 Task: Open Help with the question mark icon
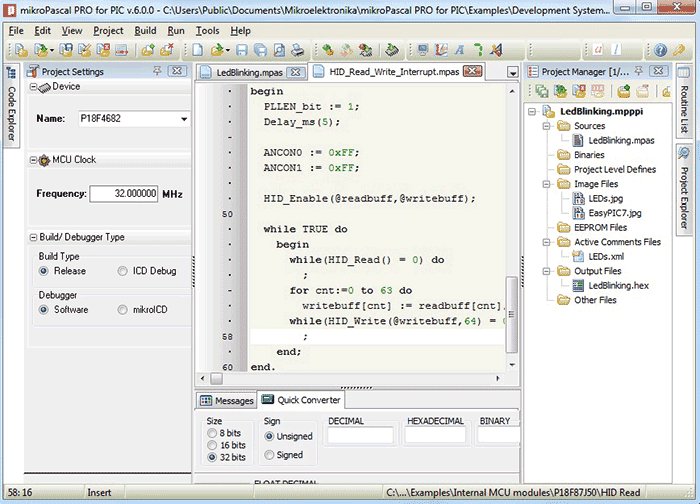[660, 50]
